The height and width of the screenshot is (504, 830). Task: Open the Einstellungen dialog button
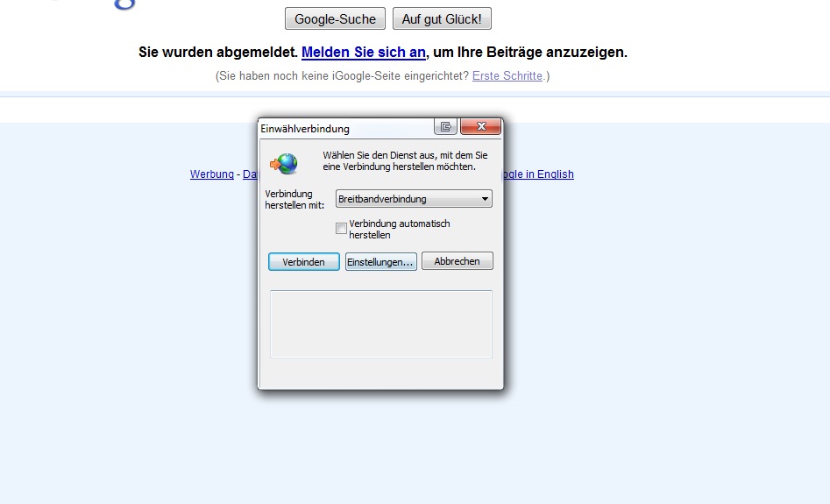tap(380, 261)
